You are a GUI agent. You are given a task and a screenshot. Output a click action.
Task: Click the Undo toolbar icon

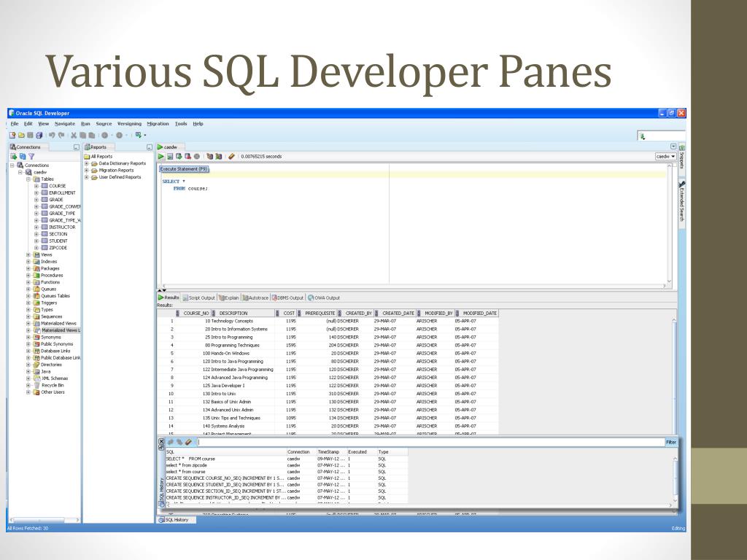[x=52, y=135]
